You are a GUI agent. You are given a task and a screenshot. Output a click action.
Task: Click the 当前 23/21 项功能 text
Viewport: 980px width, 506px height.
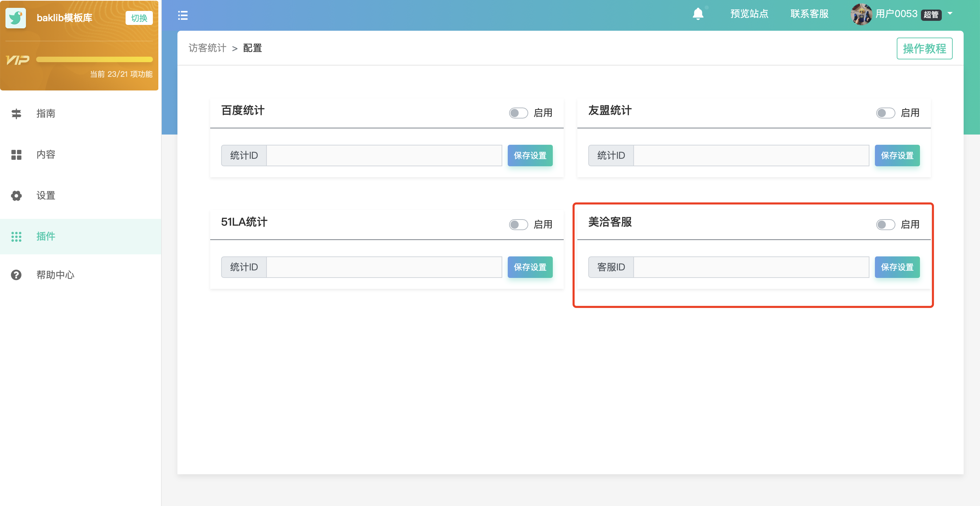click(121, 74)
